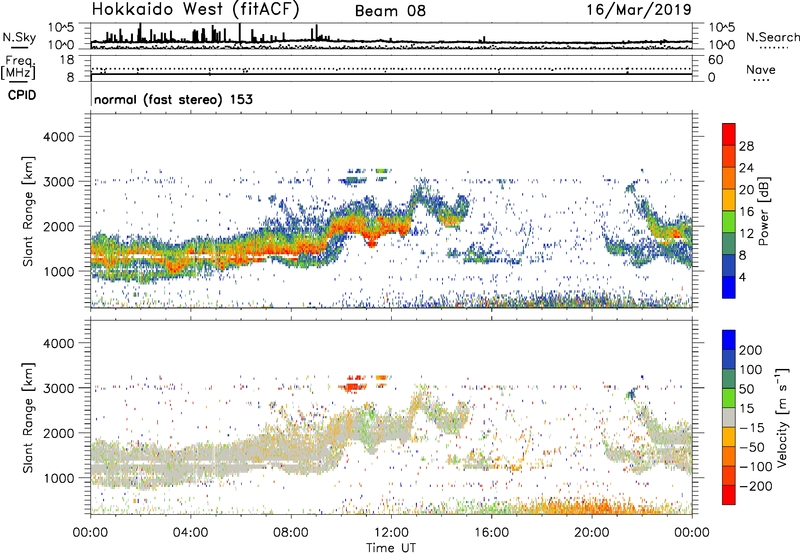Click the '28' power colorbar label
Screen dimensions: 800x554
(746, 146)
